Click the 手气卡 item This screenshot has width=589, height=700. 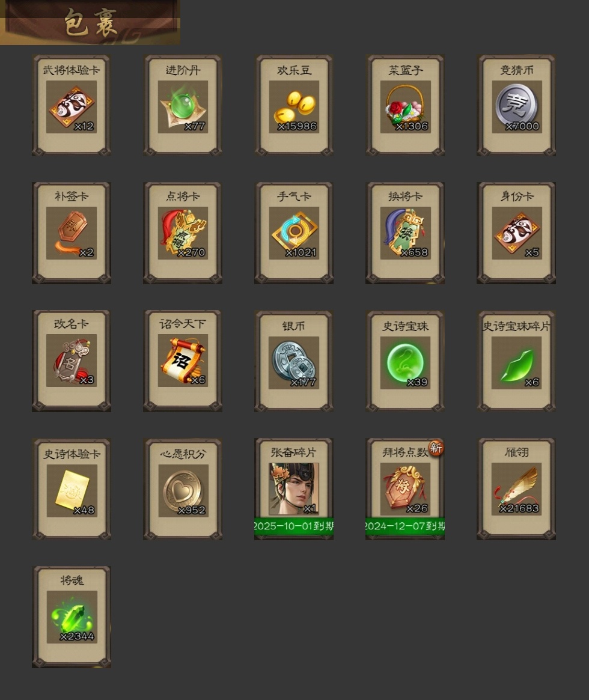[294, 233]
